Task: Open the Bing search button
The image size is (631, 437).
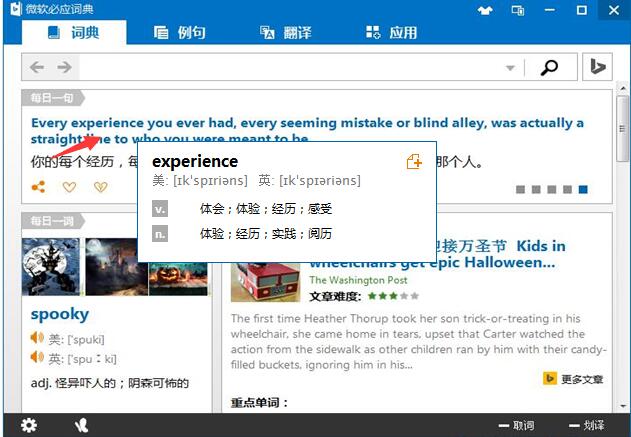Action: (x=597, y=67)
